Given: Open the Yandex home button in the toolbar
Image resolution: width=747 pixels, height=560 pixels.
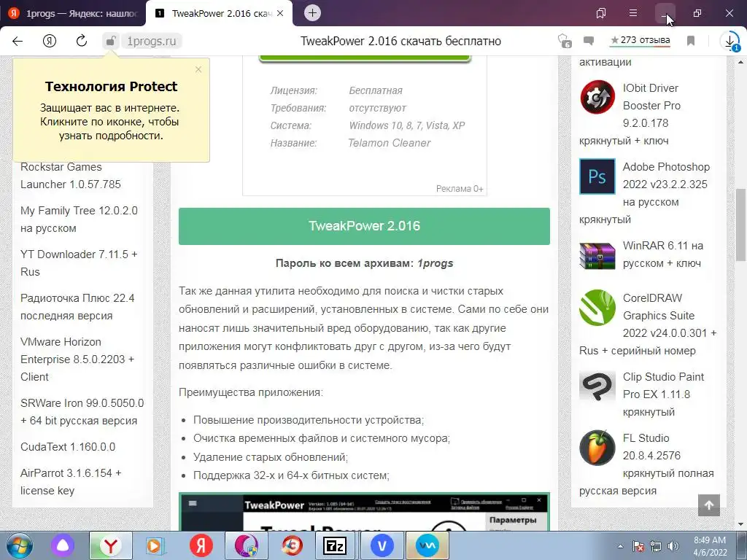Looking at the screenshot, I should (50, 41).
